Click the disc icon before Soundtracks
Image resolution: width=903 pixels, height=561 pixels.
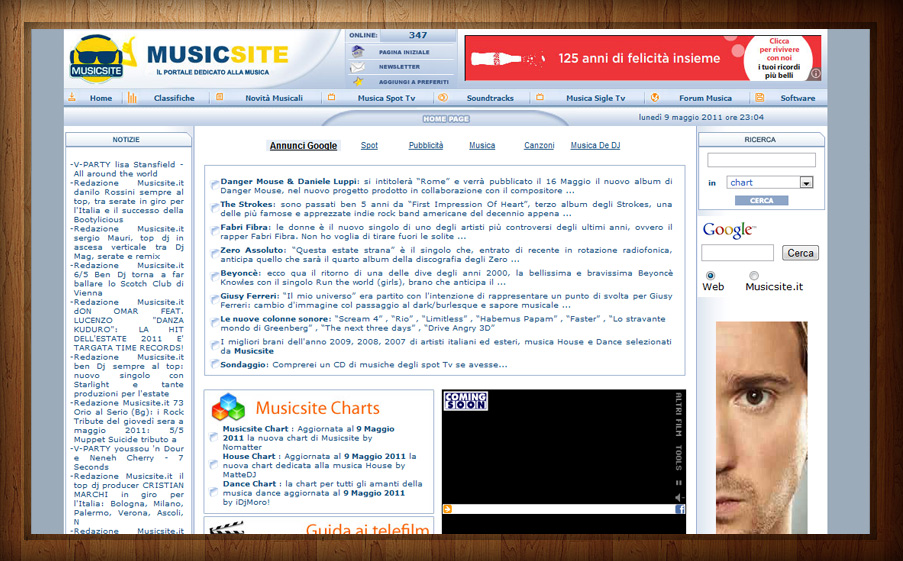[x=442, y=97]
